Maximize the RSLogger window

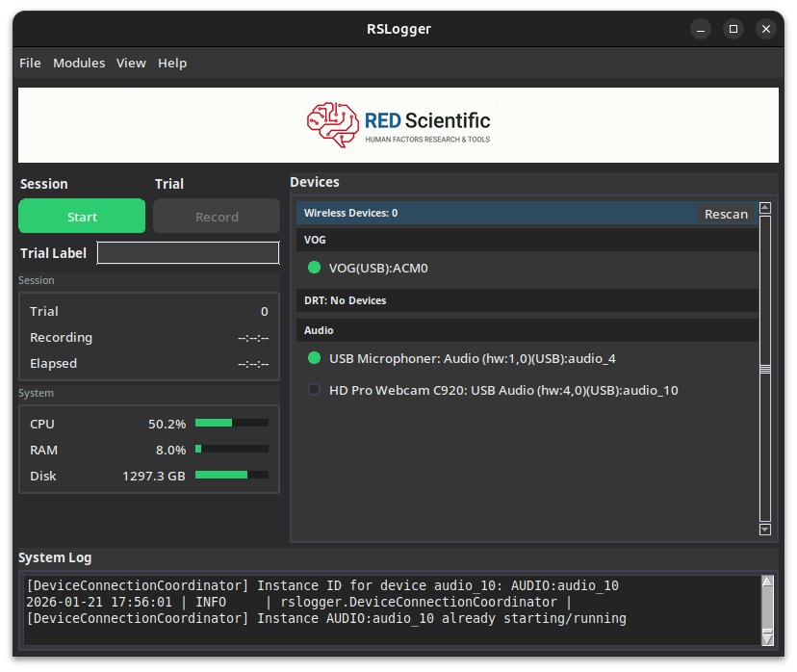[733, 29]
